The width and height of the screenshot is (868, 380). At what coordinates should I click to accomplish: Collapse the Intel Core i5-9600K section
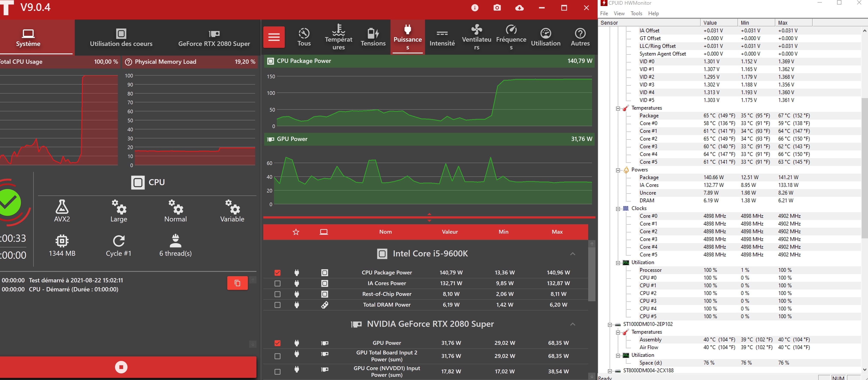coord(573,254)
